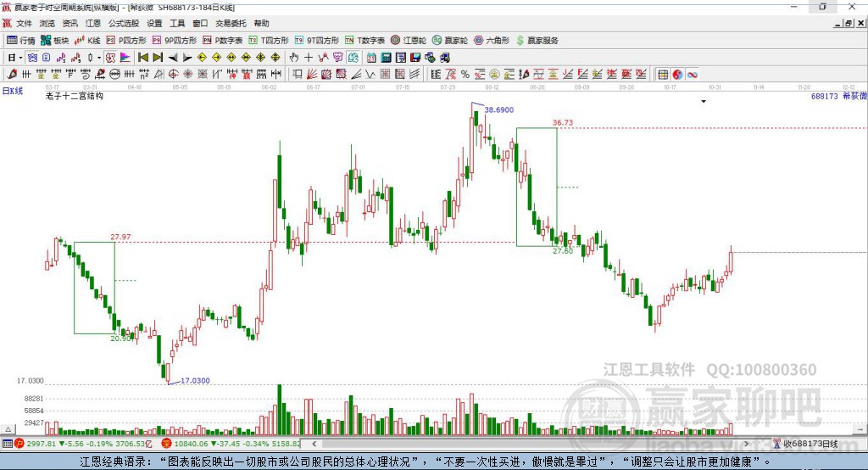Open the chart options triangle dropdown
Image resolution: width=868 pixels, height=470 pixels.
click(704, 102)
